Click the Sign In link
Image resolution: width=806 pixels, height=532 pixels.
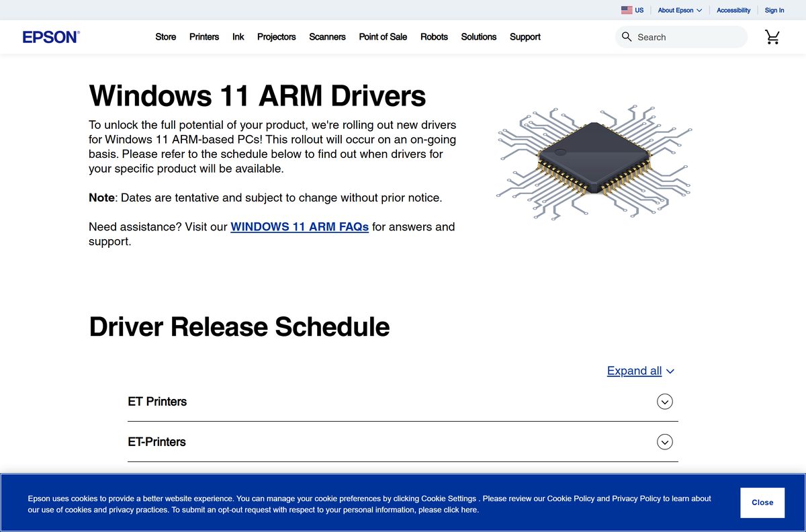click(774, 10)
